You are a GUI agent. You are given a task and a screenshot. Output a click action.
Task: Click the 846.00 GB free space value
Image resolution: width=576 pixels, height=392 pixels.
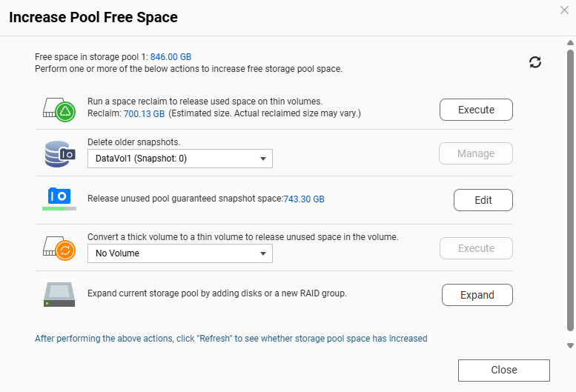coord(171,56)
